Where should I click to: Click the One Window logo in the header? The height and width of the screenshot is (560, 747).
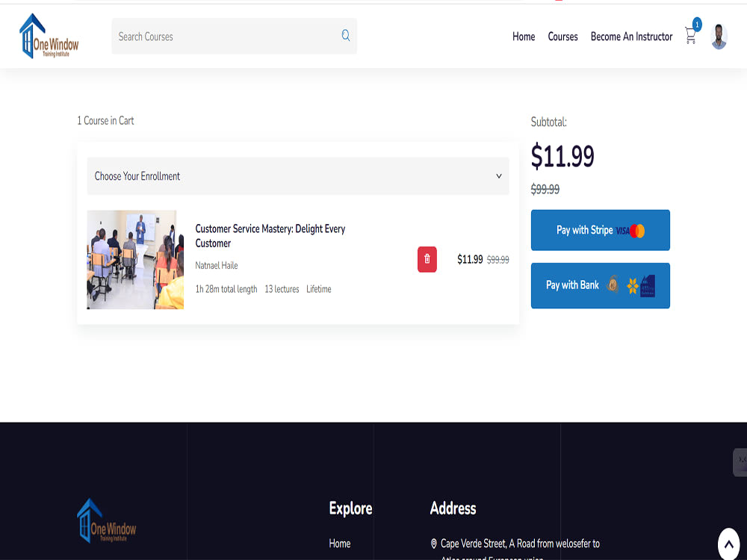49,36
